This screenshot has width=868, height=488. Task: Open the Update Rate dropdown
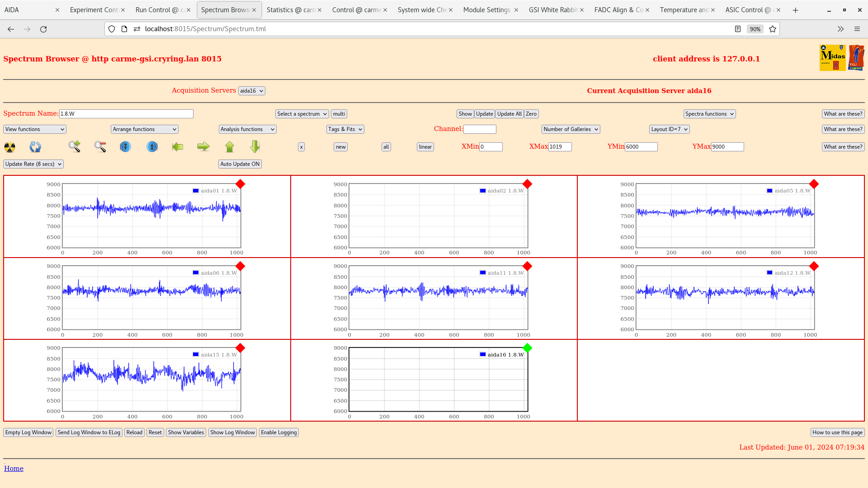(x=33, y=164)
